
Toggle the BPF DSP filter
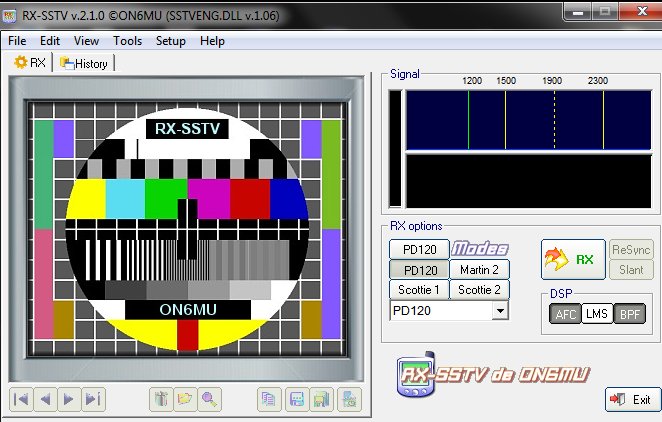pos(629,314)
